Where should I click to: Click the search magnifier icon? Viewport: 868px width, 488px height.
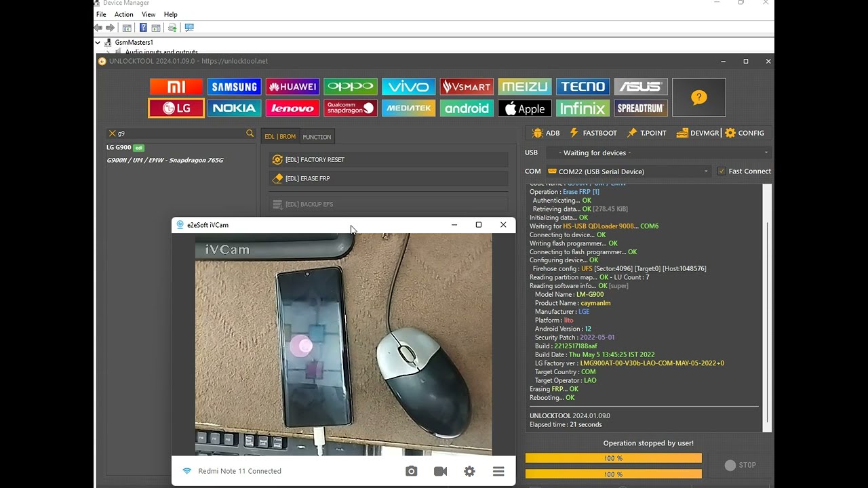tap(250, 134)
